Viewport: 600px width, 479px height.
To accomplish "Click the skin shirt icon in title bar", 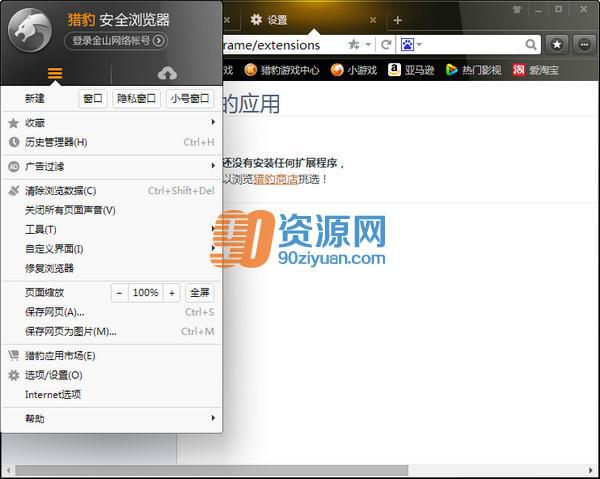I will [x=517, y=10].
